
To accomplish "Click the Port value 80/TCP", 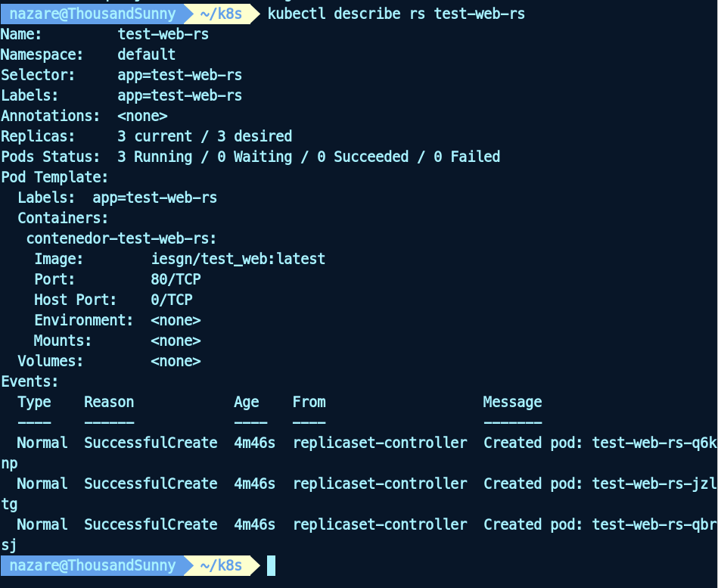I will (176, 279).
